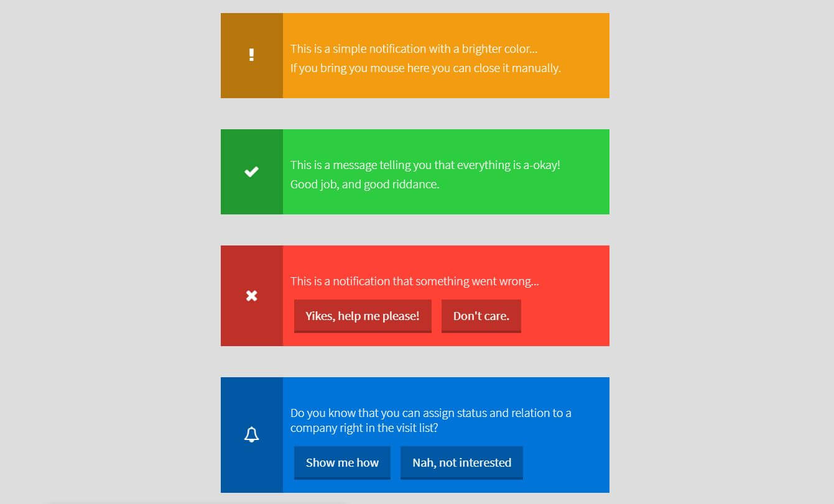Screen dimensions: 834x504
Task: Click the 'everything is a-okay!' message text
Action: click(425, 165)
